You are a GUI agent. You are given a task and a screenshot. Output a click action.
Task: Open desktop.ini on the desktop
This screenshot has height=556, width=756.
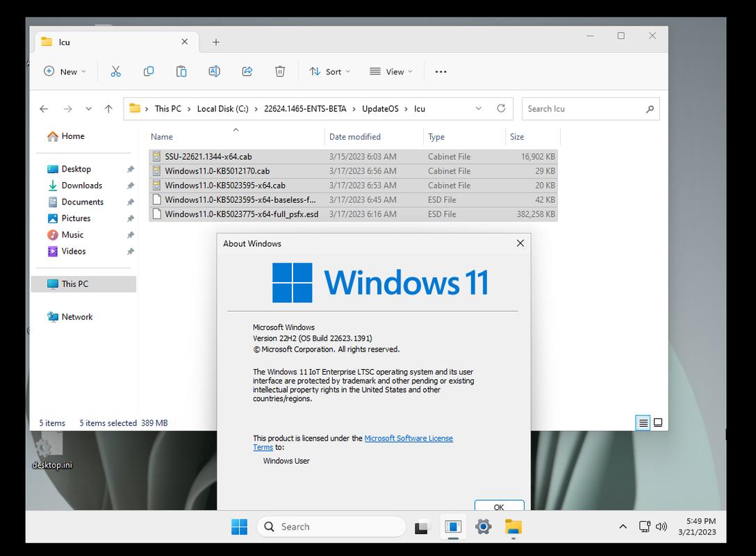coord(51,451)
